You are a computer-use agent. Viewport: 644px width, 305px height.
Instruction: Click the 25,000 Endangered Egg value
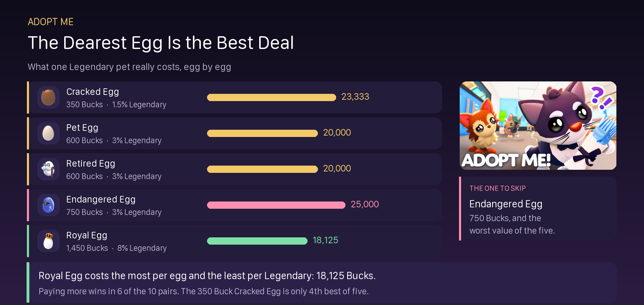[x=365, y=204]
